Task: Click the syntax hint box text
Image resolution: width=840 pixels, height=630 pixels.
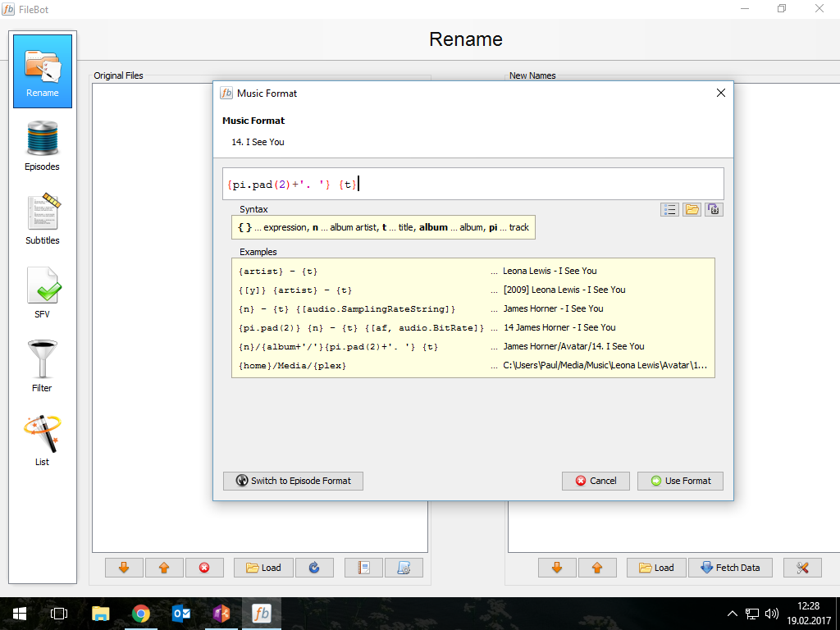Action: click(383, 227)
